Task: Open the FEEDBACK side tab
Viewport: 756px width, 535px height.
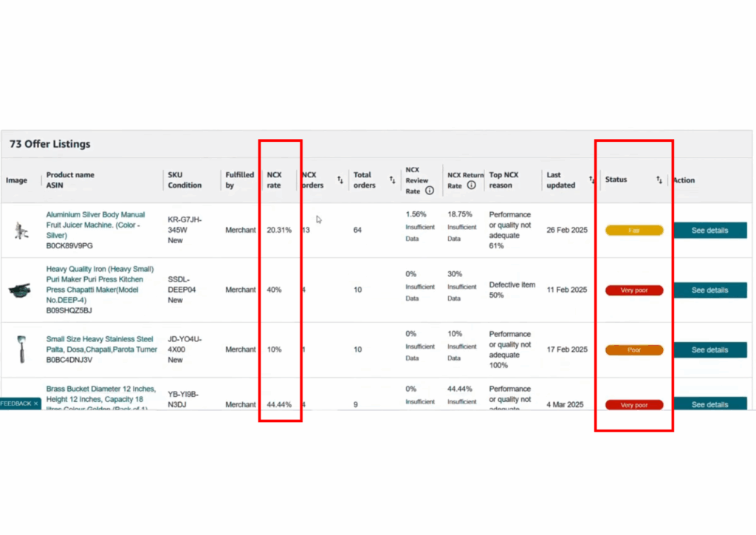Action: pyautogui.click(x=16, y=404)
